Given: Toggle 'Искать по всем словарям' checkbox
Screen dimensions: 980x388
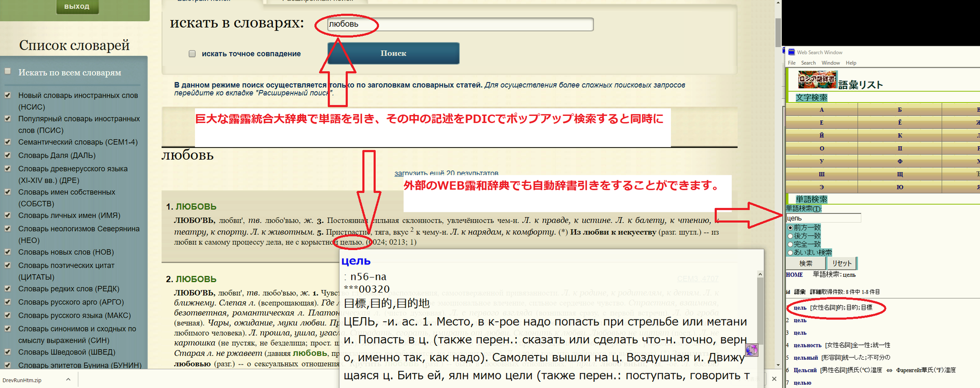Looking at the screenshot, I should 8,71.
